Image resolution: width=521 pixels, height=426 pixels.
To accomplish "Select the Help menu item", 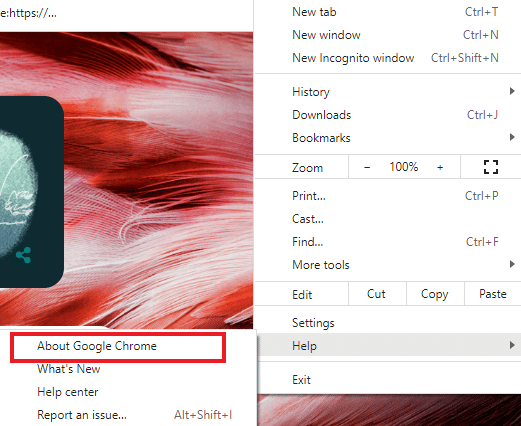I will pos(388,345).
